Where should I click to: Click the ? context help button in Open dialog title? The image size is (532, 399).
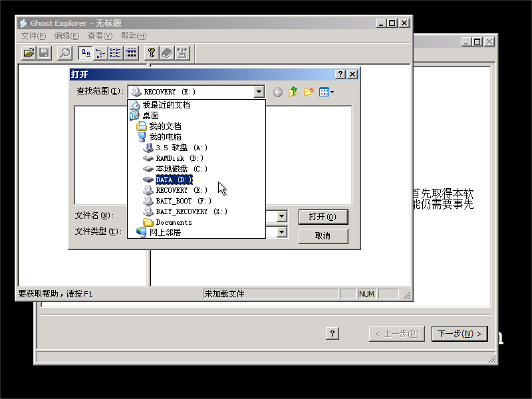pos(340,74)
